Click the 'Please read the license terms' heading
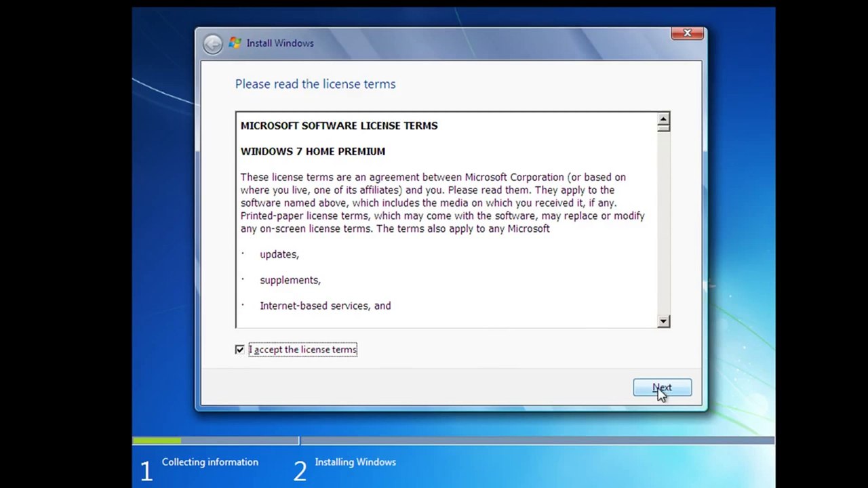 (x=315, y=84)
